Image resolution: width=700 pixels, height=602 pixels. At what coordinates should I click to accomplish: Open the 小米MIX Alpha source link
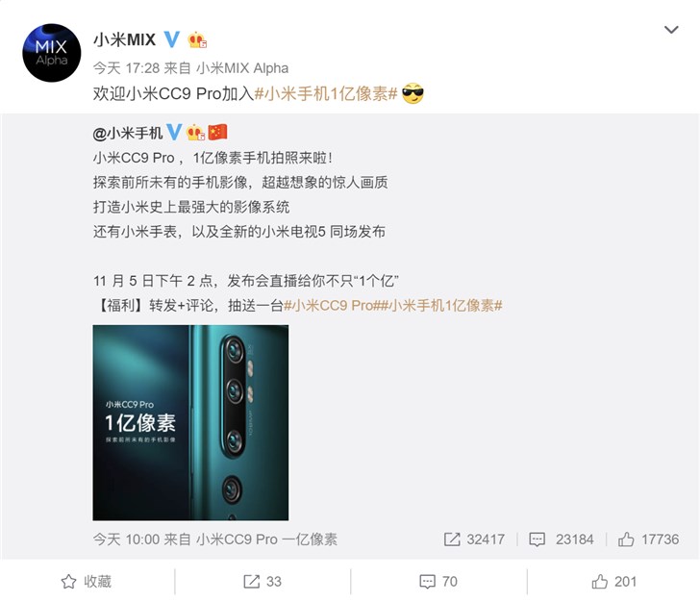pyautogui.click(x=242, y=68)
